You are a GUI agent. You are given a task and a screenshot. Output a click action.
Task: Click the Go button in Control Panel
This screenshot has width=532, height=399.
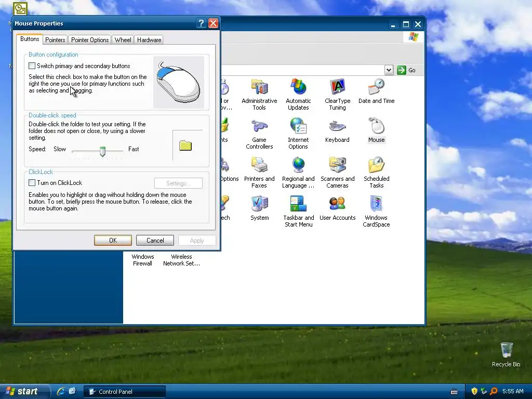[x=406, y=70]
